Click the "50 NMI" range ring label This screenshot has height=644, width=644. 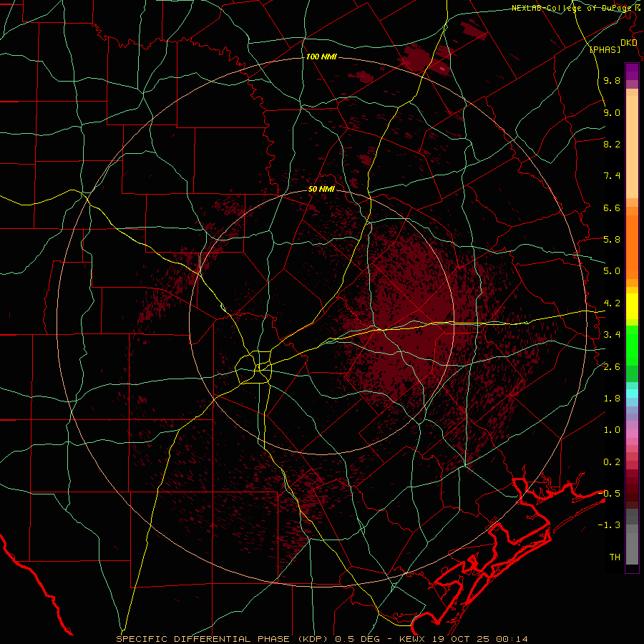point(321,189)
